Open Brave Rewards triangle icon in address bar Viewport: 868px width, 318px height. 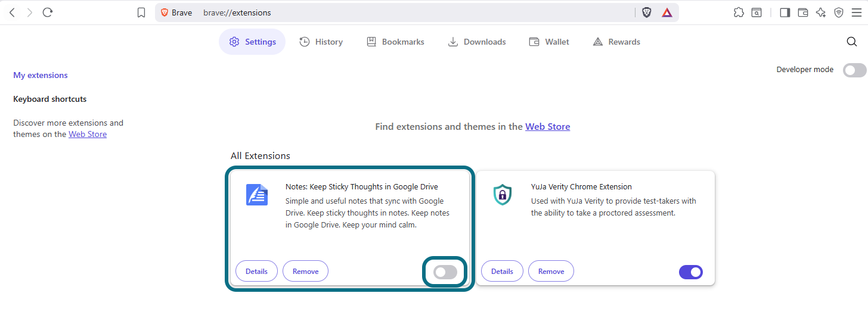[x=667, y=13]
